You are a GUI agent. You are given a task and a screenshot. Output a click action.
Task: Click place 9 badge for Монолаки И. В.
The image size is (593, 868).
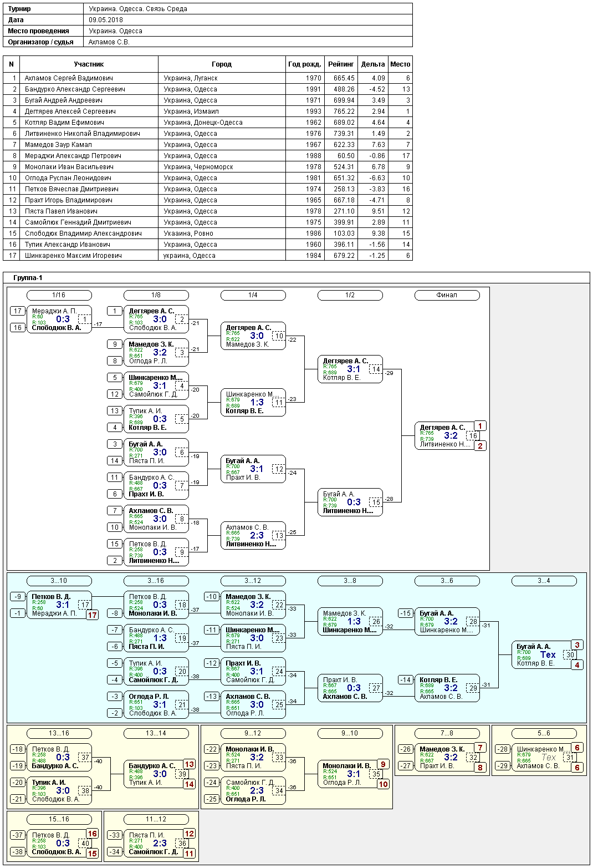[x=383, y=764]
